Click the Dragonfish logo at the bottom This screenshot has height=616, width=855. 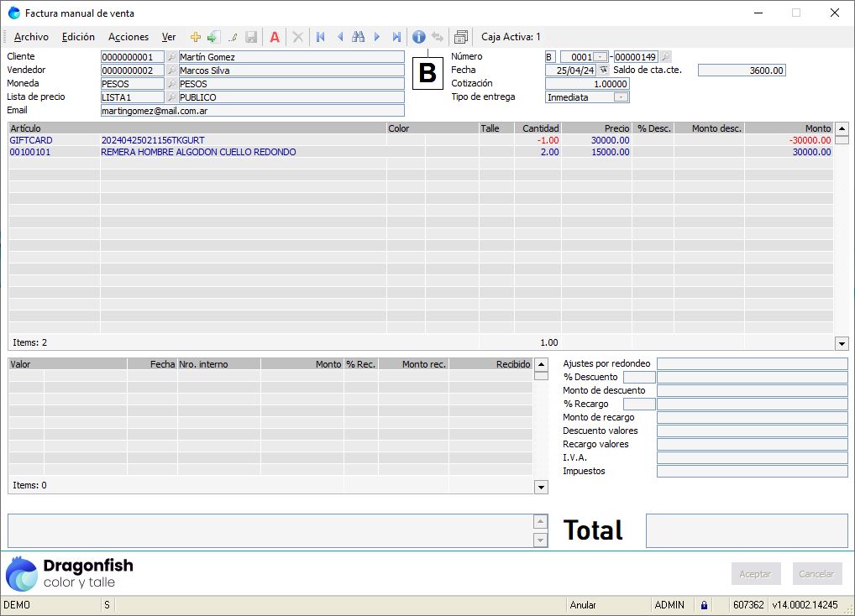(x=69, y=573)
